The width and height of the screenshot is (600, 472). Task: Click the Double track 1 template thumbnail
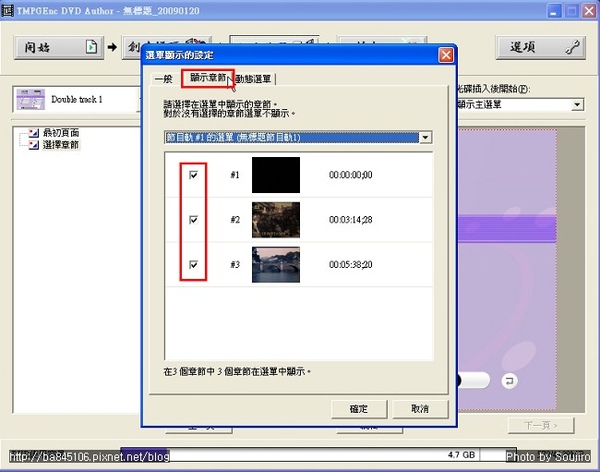(31, 100)
